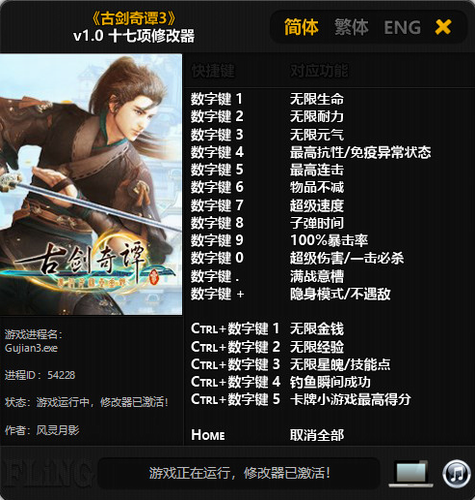Close the trainer with yellow X
Image resolution: width=475 pixels, height=501 pixels.
tap(443, 27)
